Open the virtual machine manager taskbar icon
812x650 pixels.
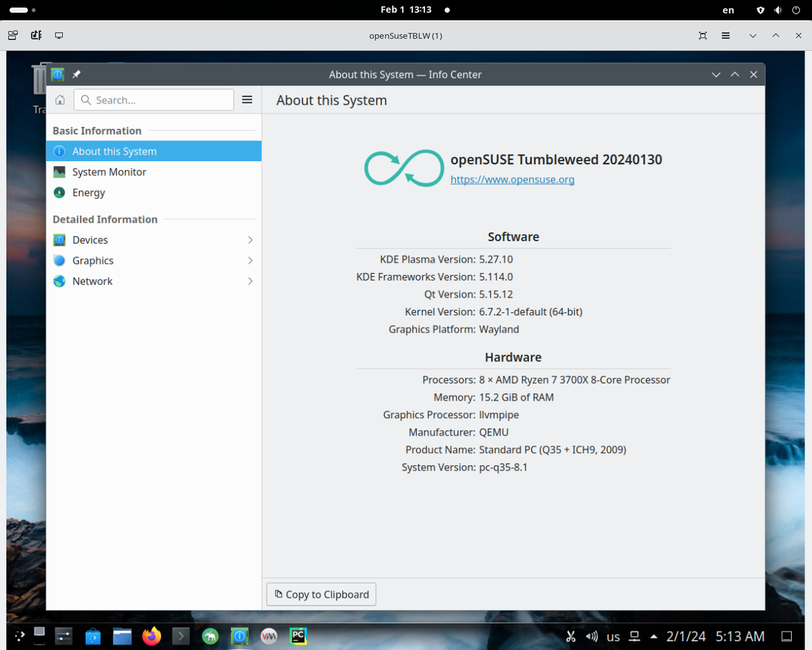point(269,636)
